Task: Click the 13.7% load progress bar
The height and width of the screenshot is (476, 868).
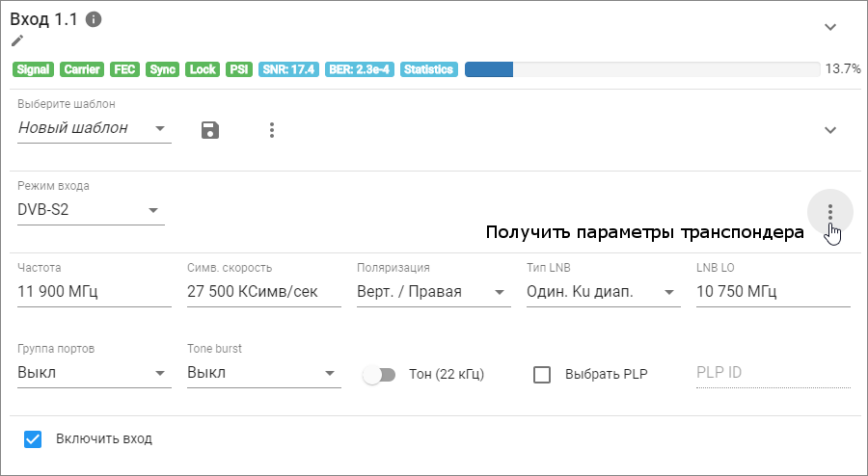Action: (x=642, y=69)
